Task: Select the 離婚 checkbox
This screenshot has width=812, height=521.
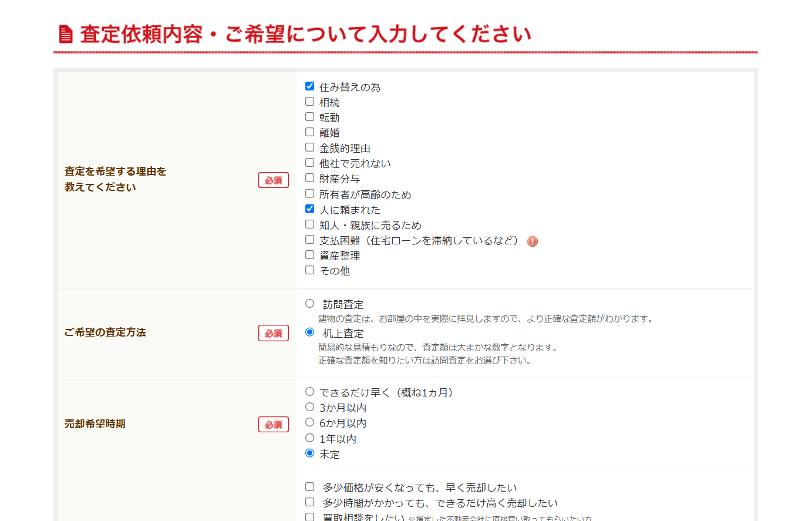Action: pos(309,132)
